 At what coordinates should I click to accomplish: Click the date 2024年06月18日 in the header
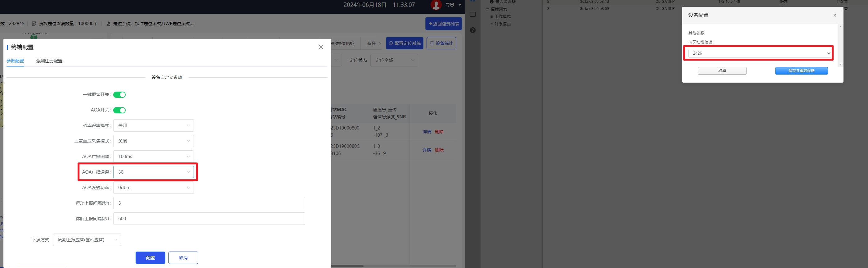(365, 5)
